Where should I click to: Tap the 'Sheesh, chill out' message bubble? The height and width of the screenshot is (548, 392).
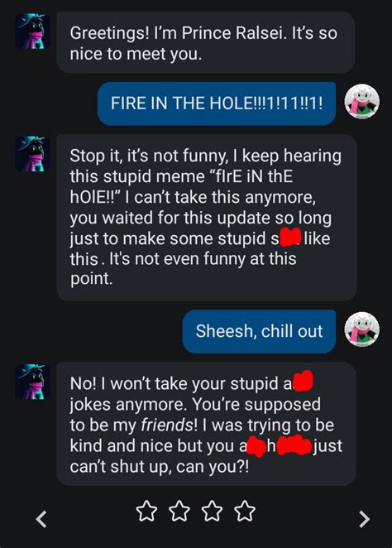[x=259, y=331]
